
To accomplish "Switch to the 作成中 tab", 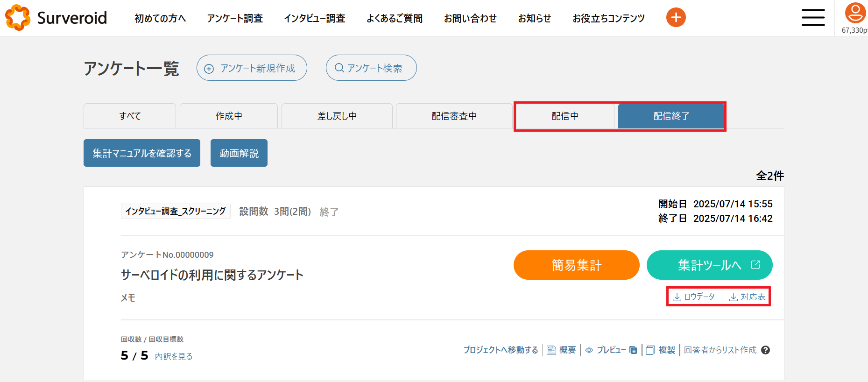I will 229,116.
